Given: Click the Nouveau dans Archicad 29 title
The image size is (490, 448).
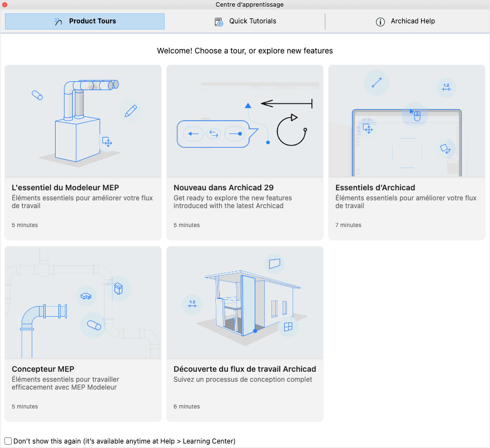Looking at the screenshot, I should 224,188.
